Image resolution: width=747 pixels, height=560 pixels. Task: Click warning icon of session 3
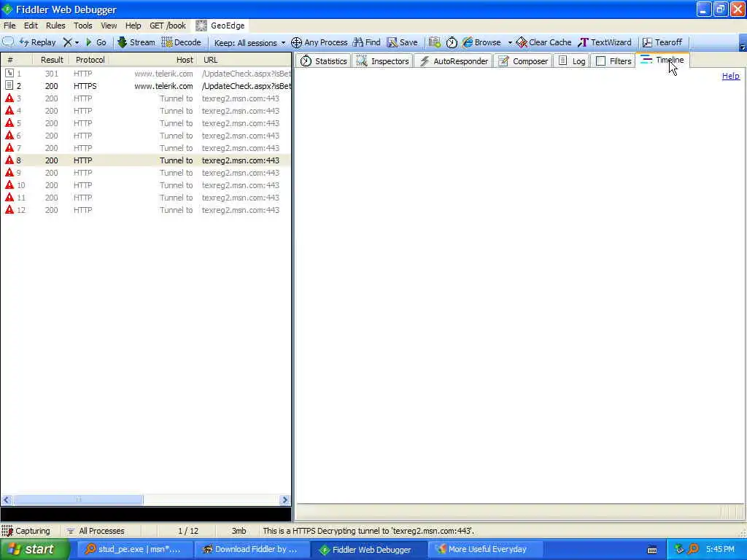[x=9, y=98]
